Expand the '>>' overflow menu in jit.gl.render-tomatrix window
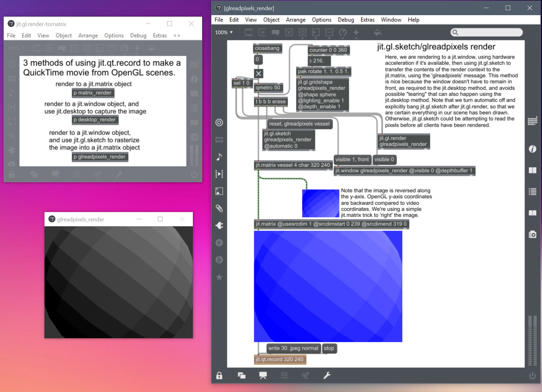The width and height of the screenshot is (542, 392). click(x=177, y=36)
